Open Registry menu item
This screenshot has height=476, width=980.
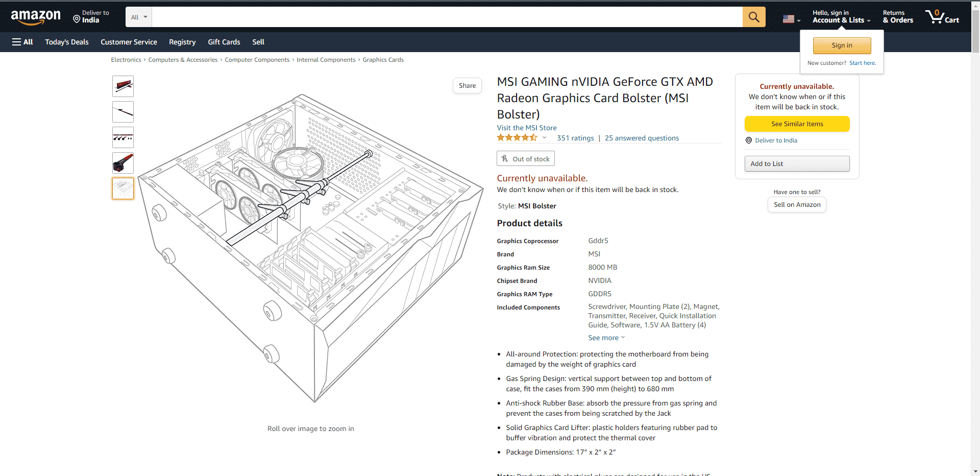pyautogui.click(x=182, y=42)
